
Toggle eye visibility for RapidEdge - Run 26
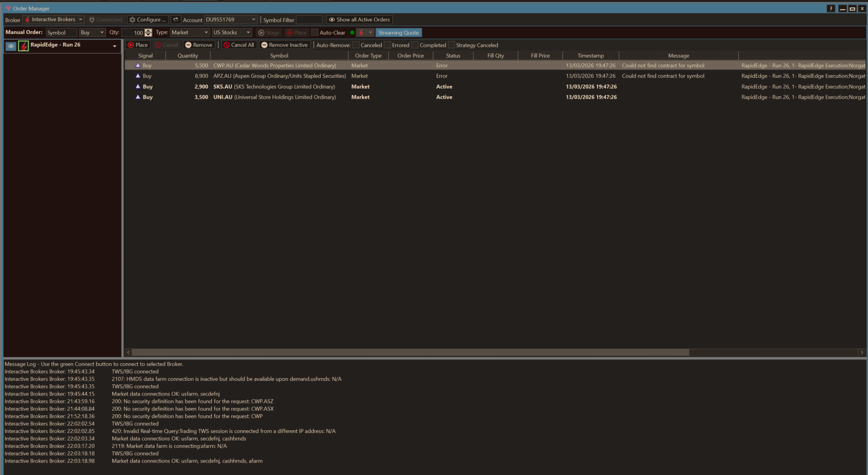tap(11, 46)
